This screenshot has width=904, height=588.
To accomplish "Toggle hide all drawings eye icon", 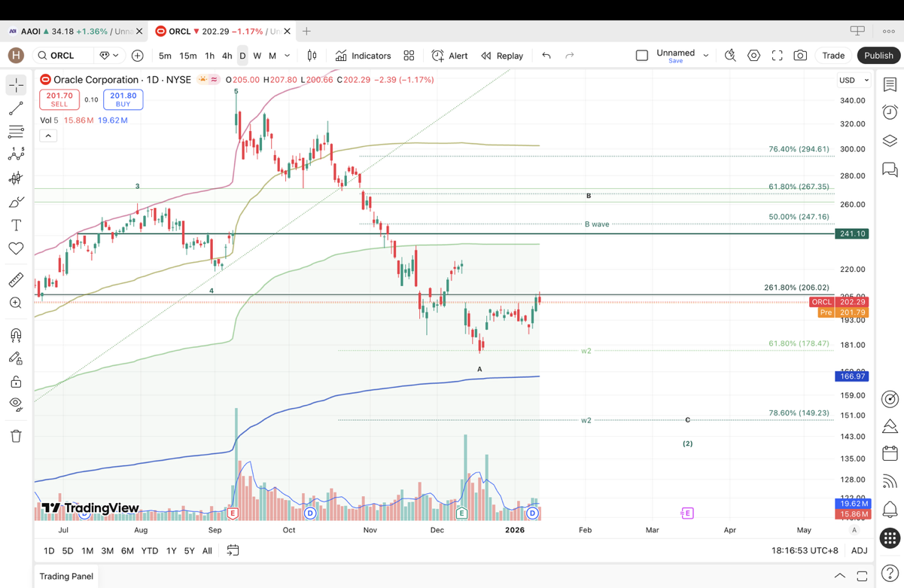I will [16, 404].
